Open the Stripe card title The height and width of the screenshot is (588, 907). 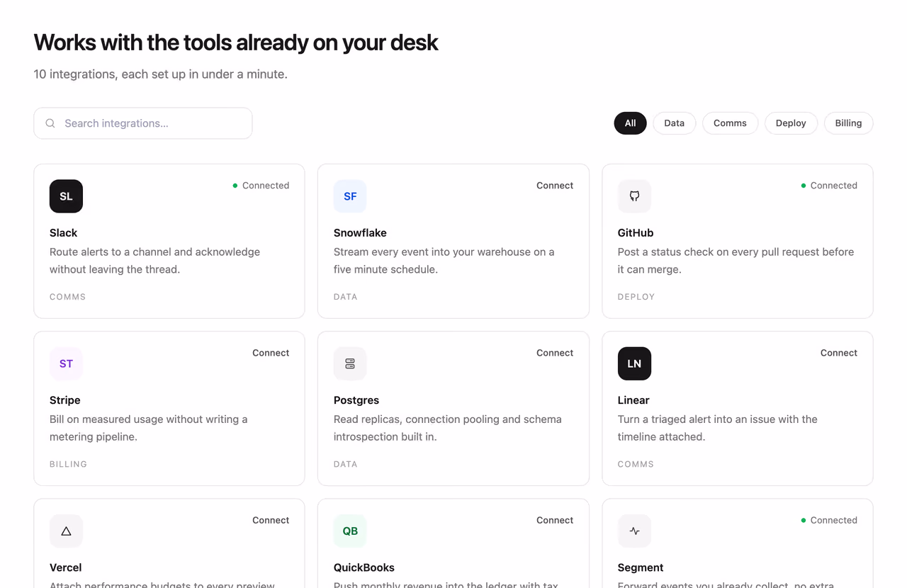pyautogui.click(x=65, y=400)
